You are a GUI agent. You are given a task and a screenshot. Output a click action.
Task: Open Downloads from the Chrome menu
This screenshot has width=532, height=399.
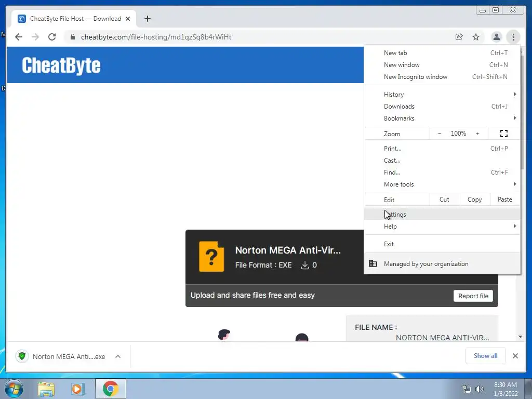442,106
